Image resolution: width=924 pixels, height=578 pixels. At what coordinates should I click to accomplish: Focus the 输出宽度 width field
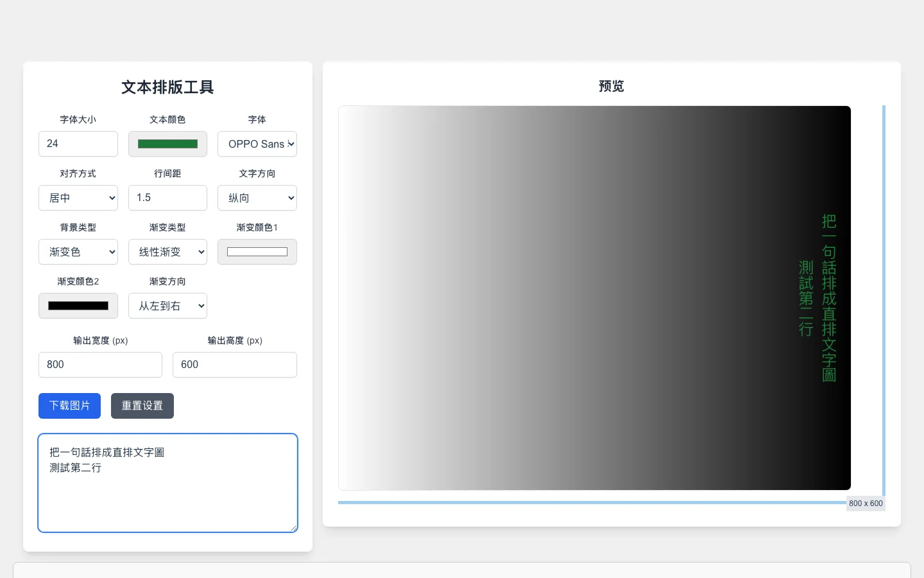[x=100, y=365]
